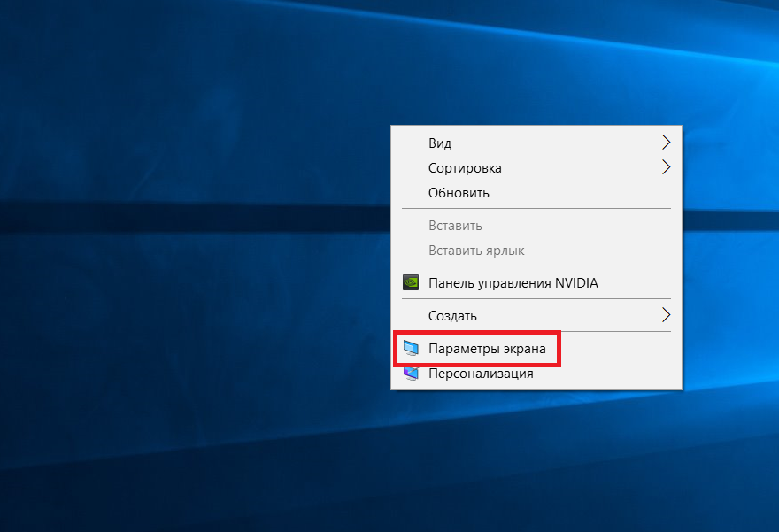Expand the arrow next to Вид

point(667,143)
